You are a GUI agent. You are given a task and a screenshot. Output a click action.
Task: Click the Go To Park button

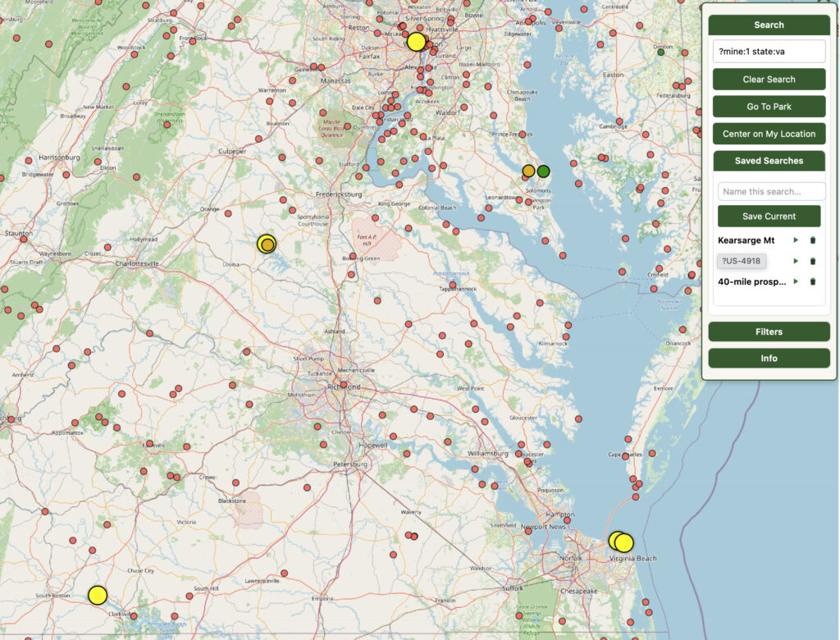(x=769, y=107)
